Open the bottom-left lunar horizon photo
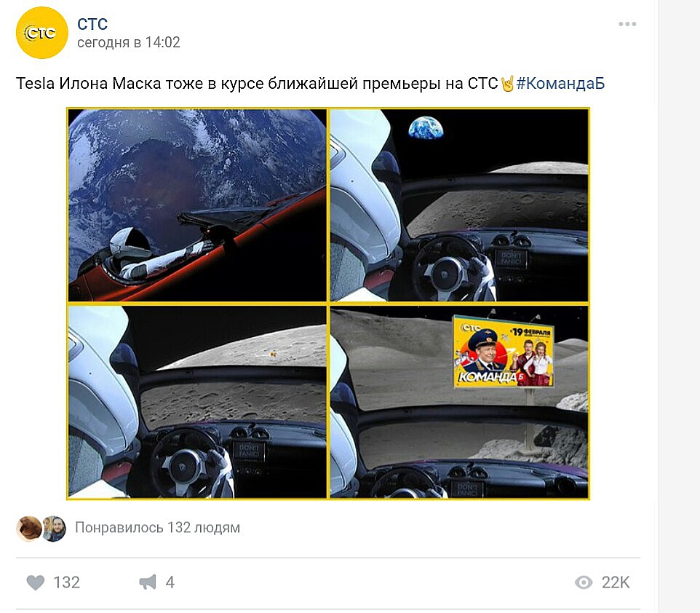 (x=197, y=402)
